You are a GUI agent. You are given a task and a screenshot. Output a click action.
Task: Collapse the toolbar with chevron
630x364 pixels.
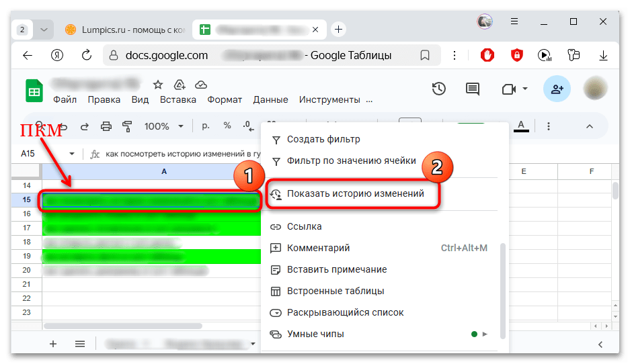[x=590, y=126]
